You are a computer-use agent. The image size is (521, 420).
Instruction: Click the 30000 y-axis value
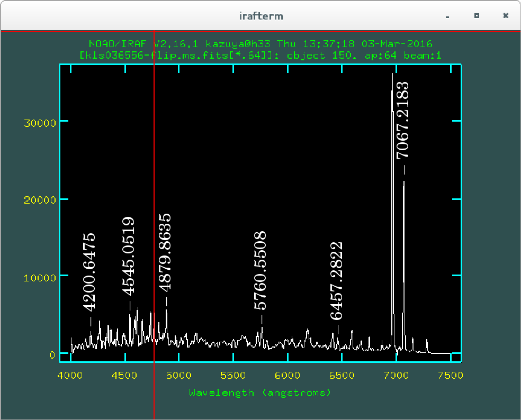[x=40, y=123]
